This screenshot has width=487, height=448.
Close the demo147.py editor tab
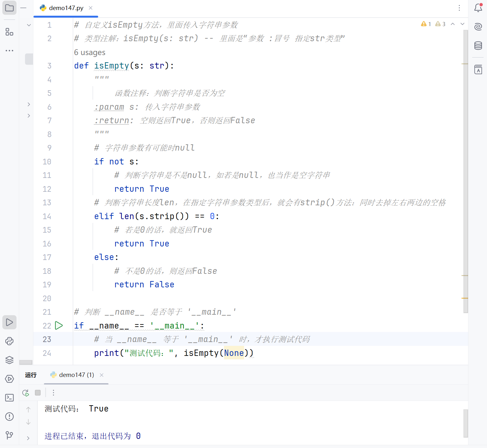coord(91,8)
